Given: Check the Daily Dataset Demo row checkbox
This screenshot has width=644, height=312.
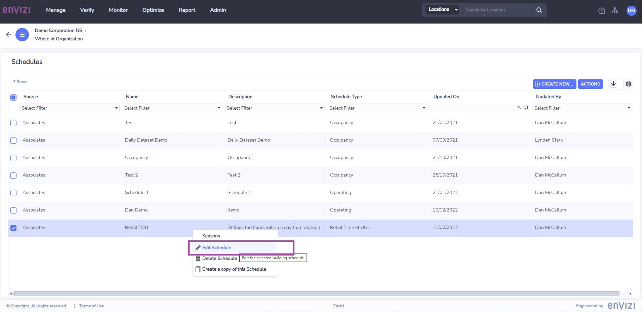Looking at the screenshot, I should (13, 141).
